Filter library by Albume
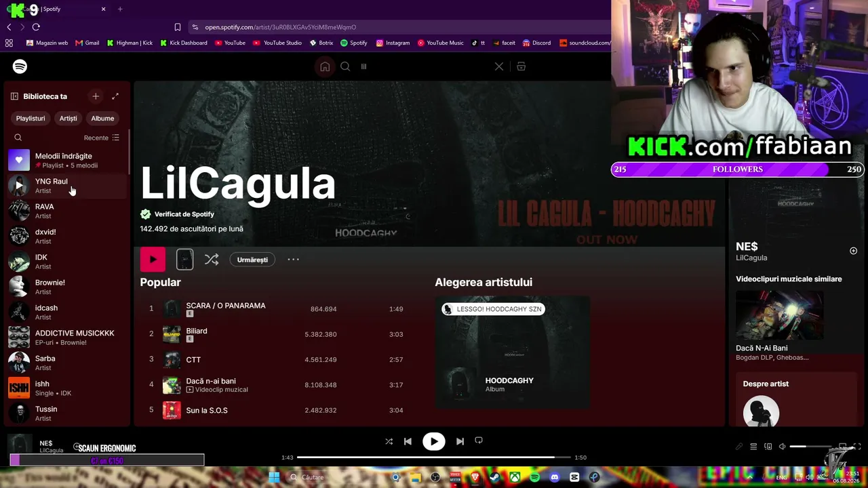This screenshot has width=868, height=488. [x=102, y=119]
